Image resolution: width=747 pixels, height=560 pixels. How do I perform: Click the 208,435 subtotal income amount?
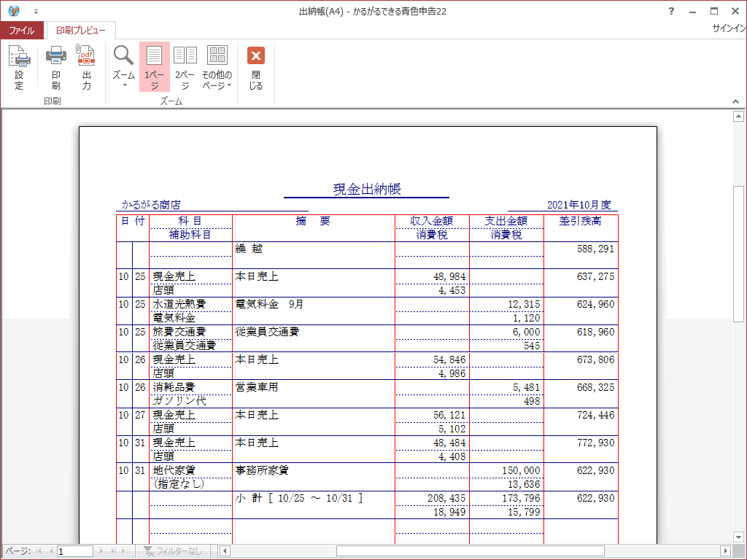(447, 498)
